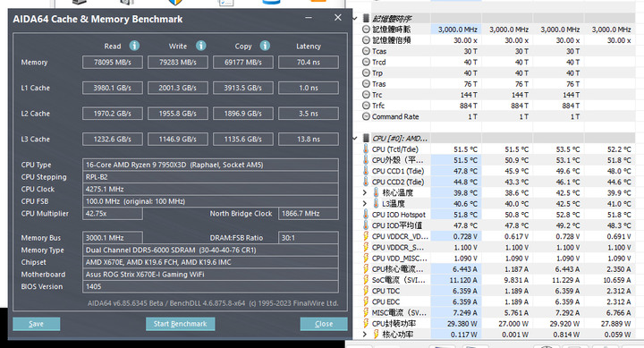
Task: Click Start Benchmark button
Action: click(x=181, y=324)
